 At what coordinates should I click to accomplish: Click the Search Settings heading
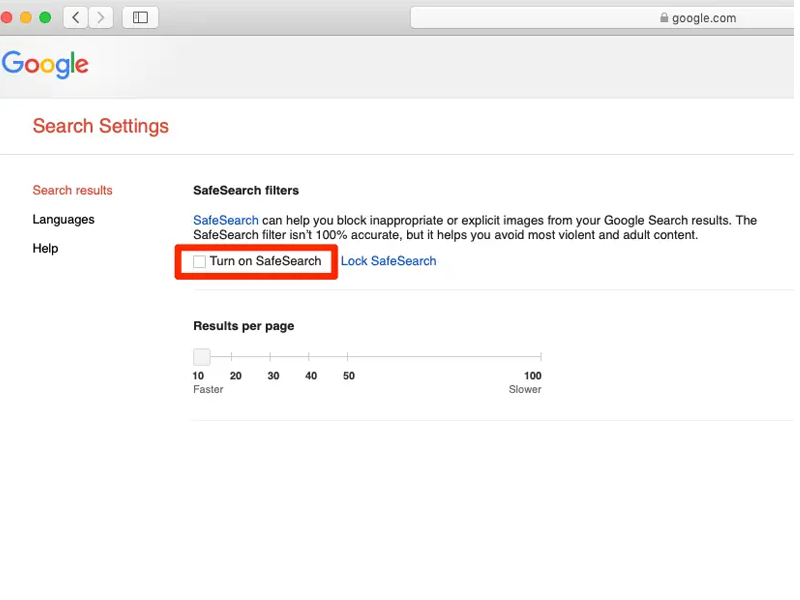(x=101, y=126)
